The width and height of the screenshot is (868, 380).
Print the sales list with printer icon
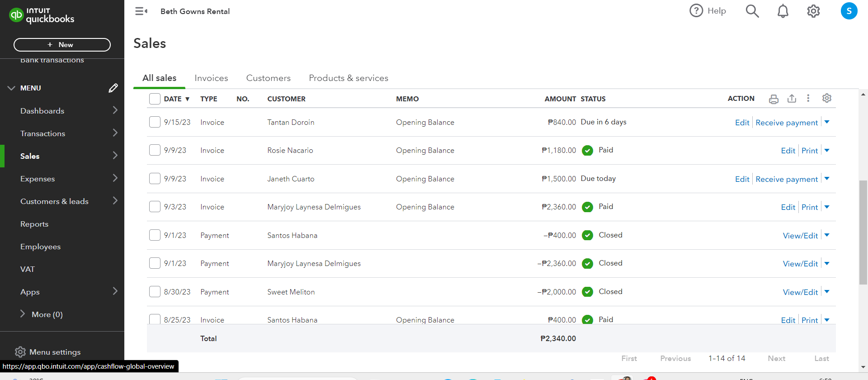pyautogui.click(x=774, y=99)
